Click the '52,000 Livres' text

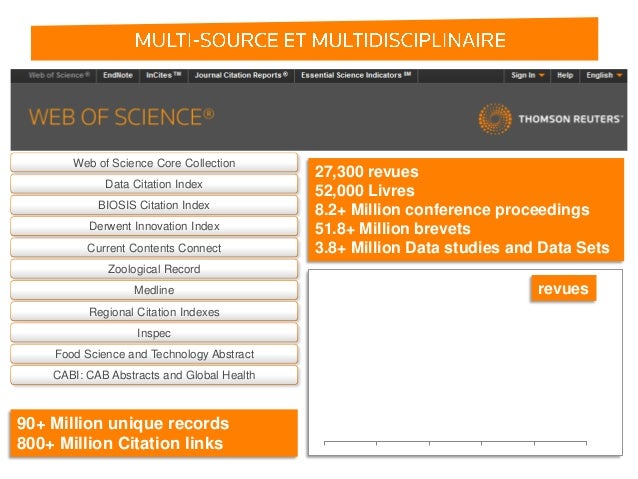(365, 190)
